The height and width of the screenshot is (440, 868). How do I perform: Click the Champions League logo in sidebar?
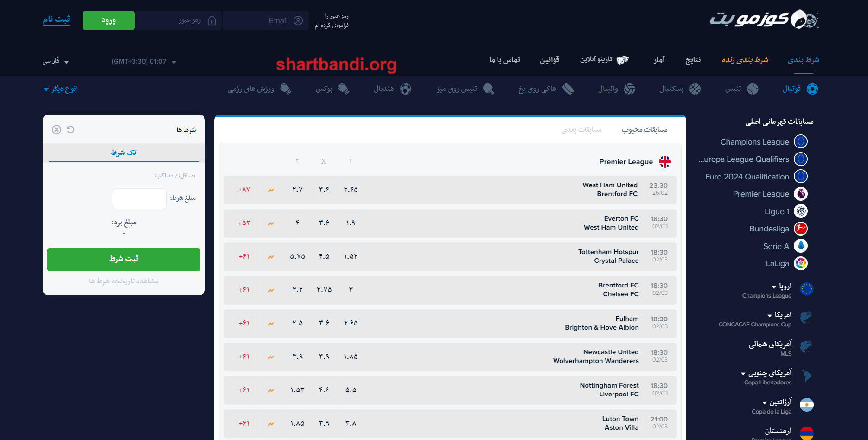coord(801,141)
